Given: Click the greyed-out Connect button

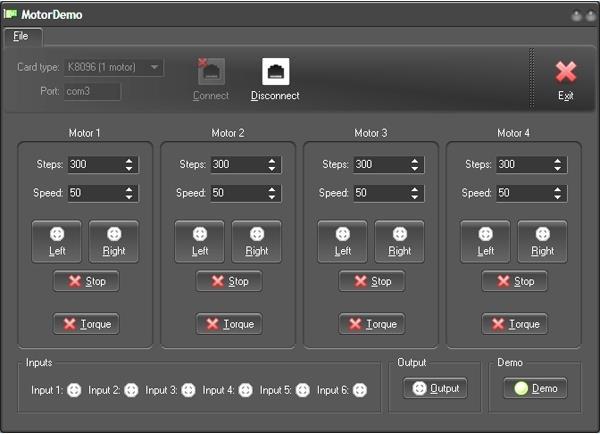Looking at the screenshot, I should tap(211, 77).
